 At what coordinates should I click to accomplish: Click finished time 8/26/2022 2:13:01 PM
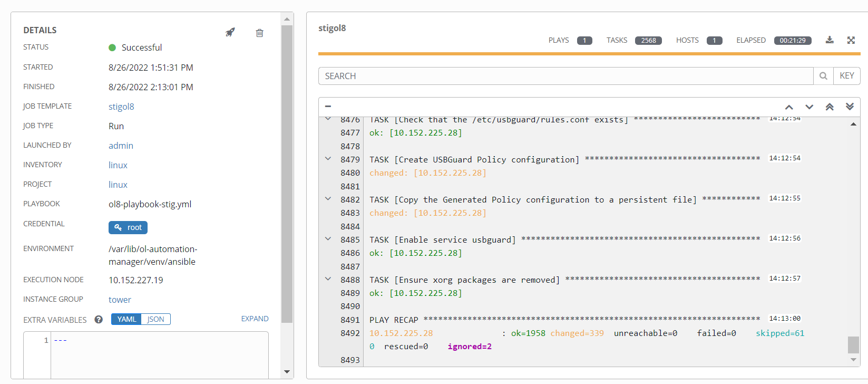(151, 87)
